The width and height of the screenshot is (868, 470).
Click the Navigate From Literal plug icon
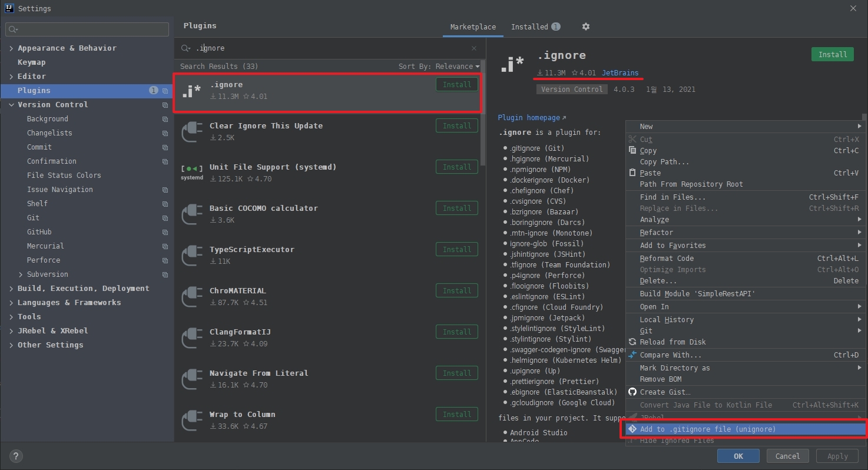tap(191, 379)
